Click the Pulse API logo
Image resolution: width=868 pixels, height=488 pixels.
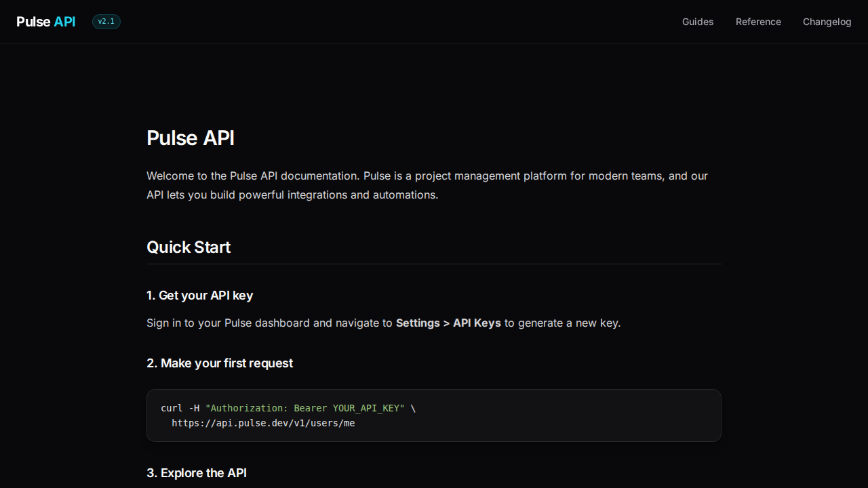coord(45,21)
